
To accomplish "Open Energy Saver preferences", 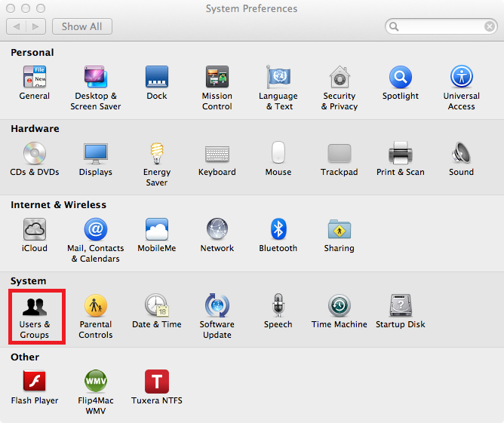I will pyautogui.click(x=156, y=153).
